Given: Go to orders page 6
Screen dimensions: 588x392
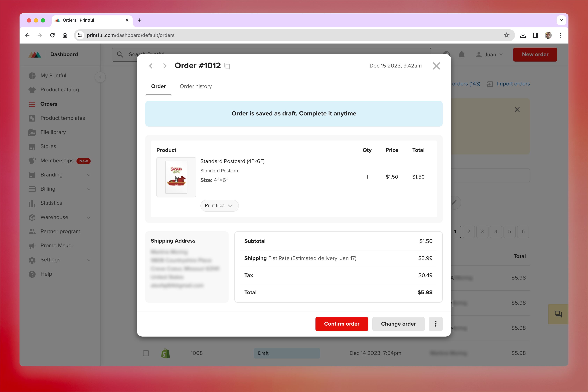Looking at the screenshot, I should (523, 232).
